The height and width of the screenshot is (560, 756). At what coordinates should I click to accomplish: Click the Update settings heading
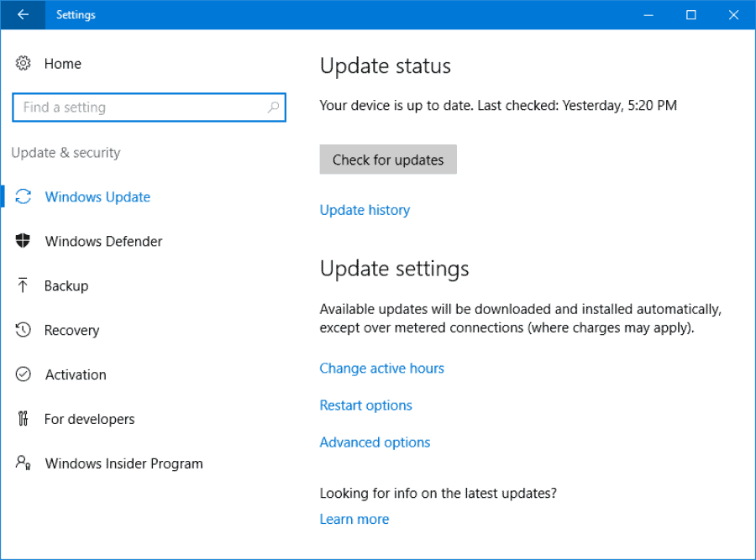point(395,269)
